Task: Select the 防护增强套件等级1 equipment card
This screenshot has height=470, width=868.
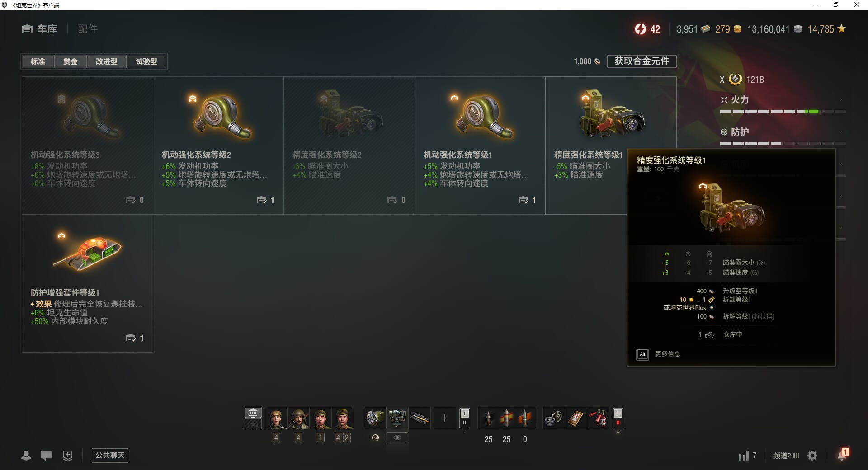Action: pos(87,283)
